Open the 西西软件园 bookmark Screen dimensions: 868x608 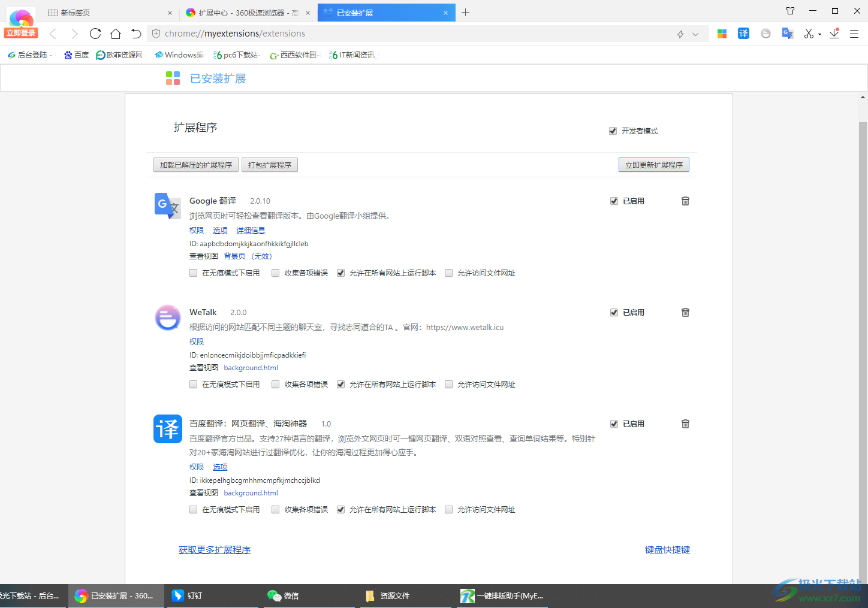point(293,55)
